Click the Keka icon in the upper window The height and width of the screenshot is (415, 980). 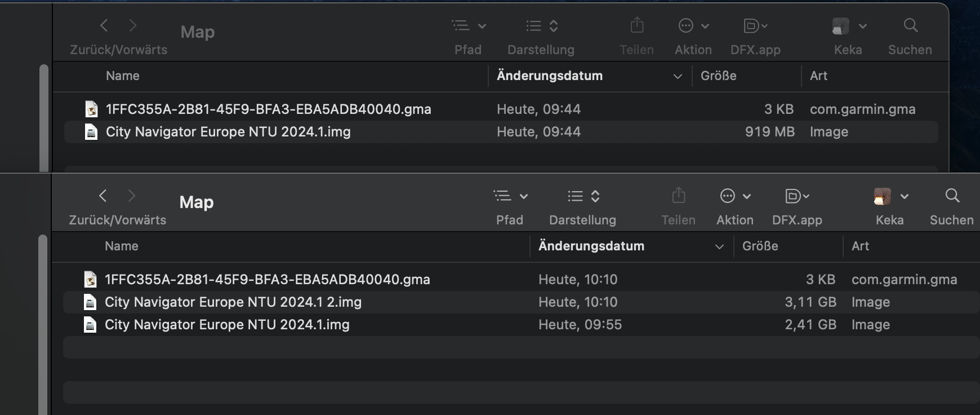coord(840,26)
